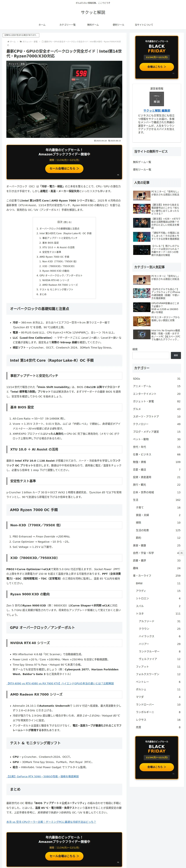Viewport: 186px width, 868px height.
Task: Open the ランボルギーニ subcategory
Action: pos(158,712)
